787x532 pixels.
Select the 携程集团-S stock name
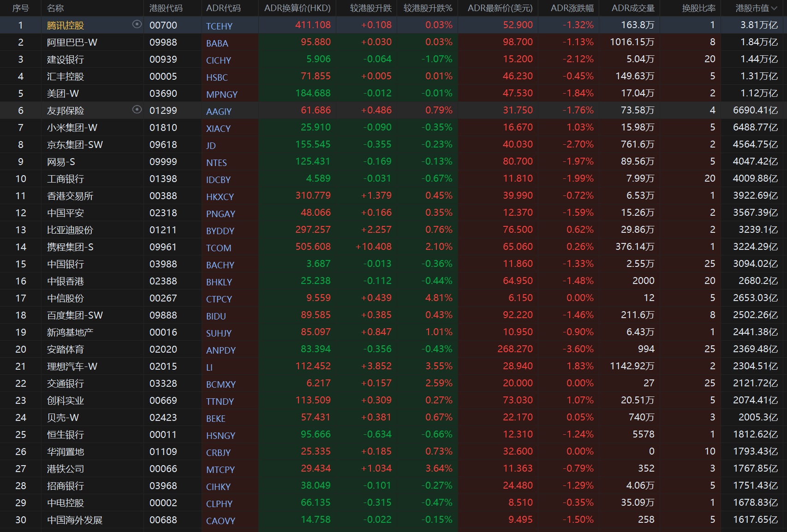70,247
